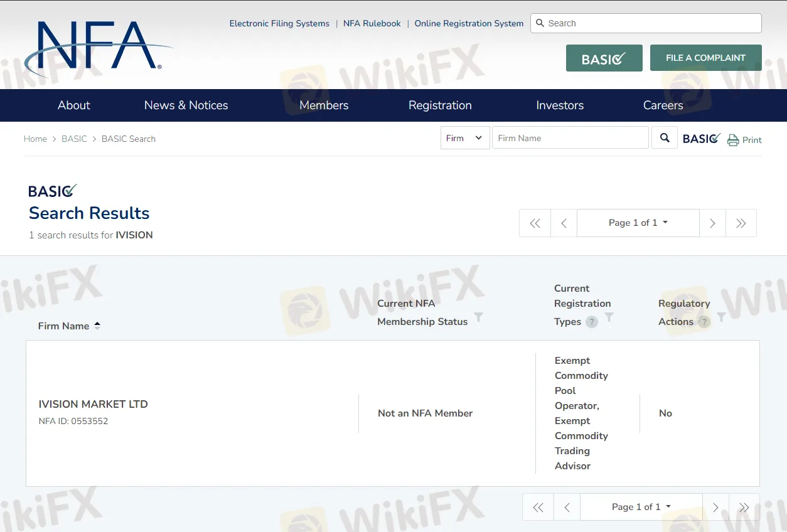Go to next page in top pagination
The image size is (787, 532).
[x=712, y=223]
